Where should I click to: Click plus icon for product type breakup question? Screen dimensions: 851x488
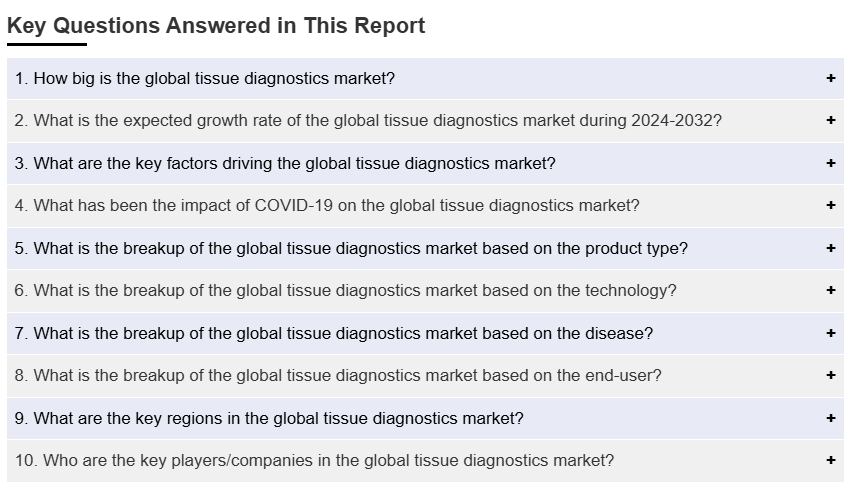830,248
